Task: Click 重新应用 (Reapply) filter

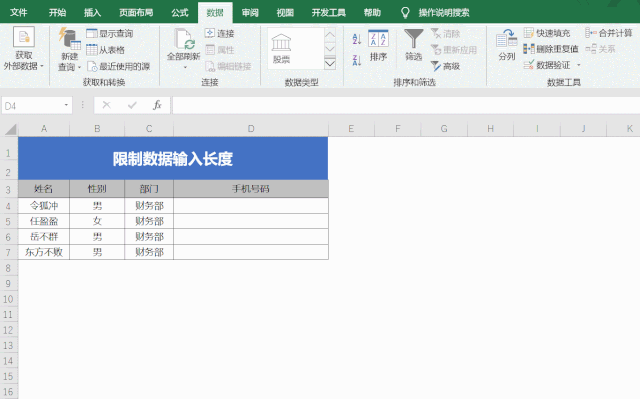Action: (x=454, y=50)
